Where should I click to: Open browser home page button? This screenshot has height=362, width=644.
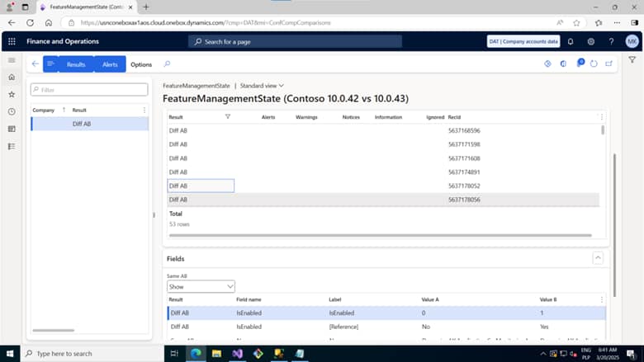point(49,23)
